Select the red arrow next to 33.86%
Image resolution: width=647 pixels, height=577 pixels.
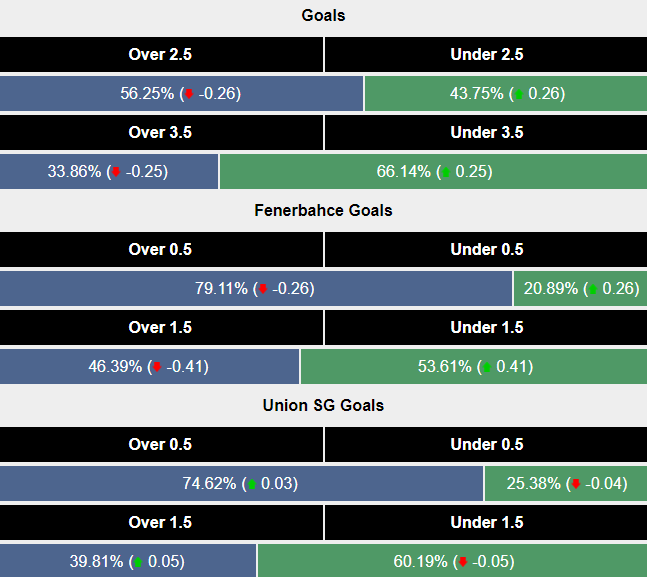tap(116, 172)
